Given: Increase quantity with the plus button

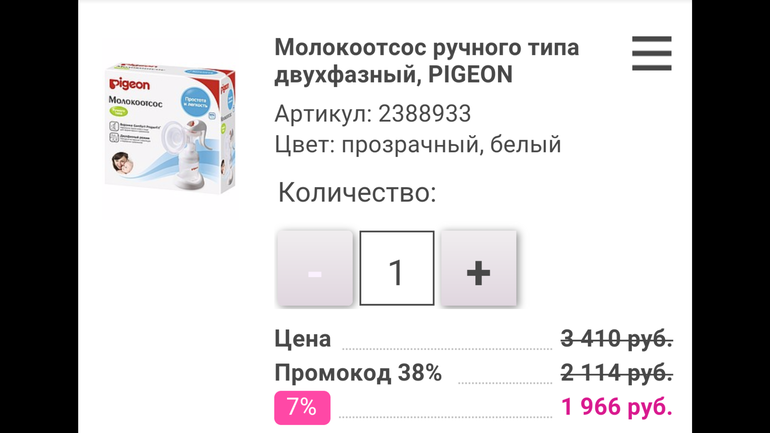Looking at the screenshot, I should click(x=478, y=269).
